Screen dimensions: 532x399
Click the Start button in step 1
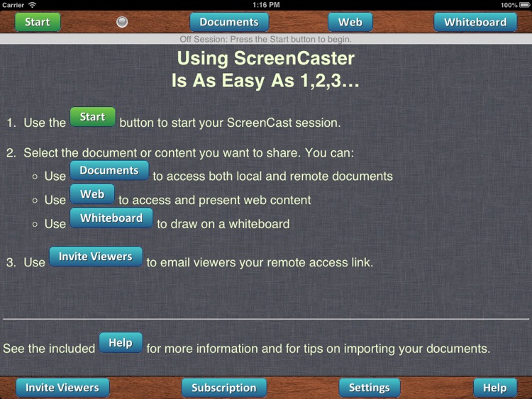(x=93, y=117)
